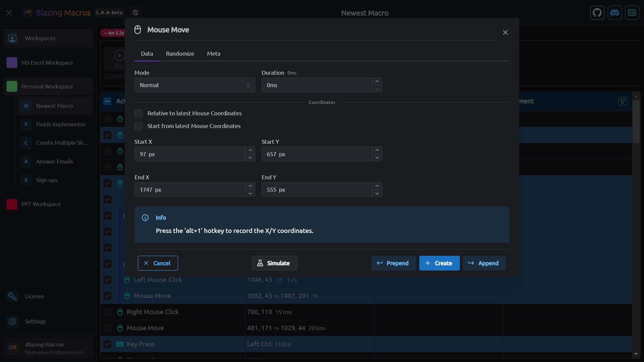Click the Info icon in the hint box

tap(145, 218)
